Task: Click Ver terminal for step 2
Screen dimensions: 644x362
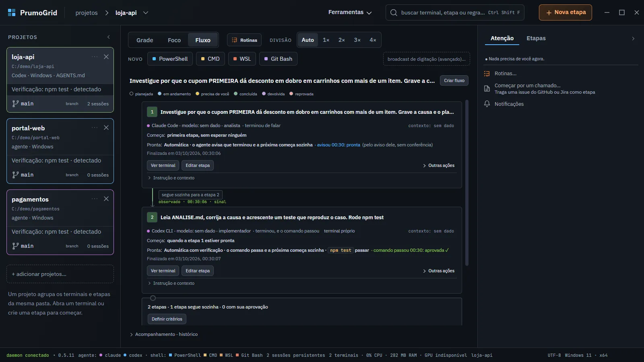Action: [x=163, y=271]
